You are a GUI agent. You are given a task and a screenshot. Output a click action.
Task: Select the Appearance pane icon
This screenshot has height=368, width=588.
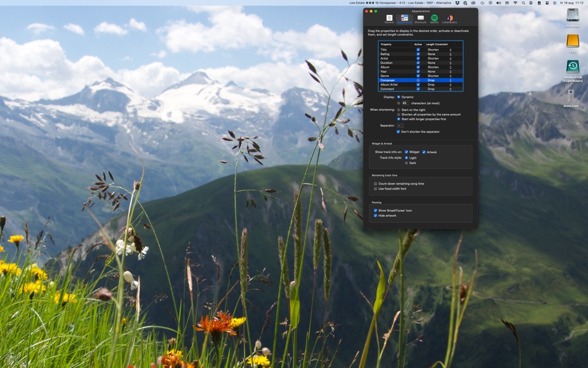(x=404, y=19)
